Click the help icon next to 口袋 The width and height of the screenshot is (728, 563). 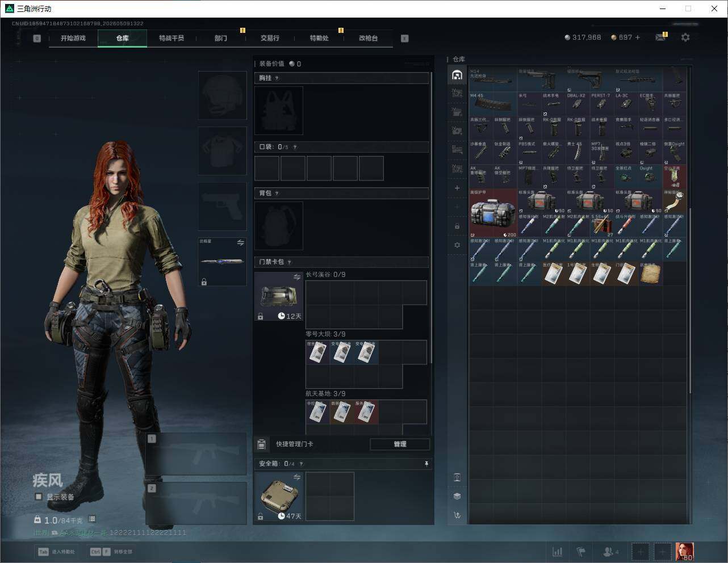click(295, 147)
